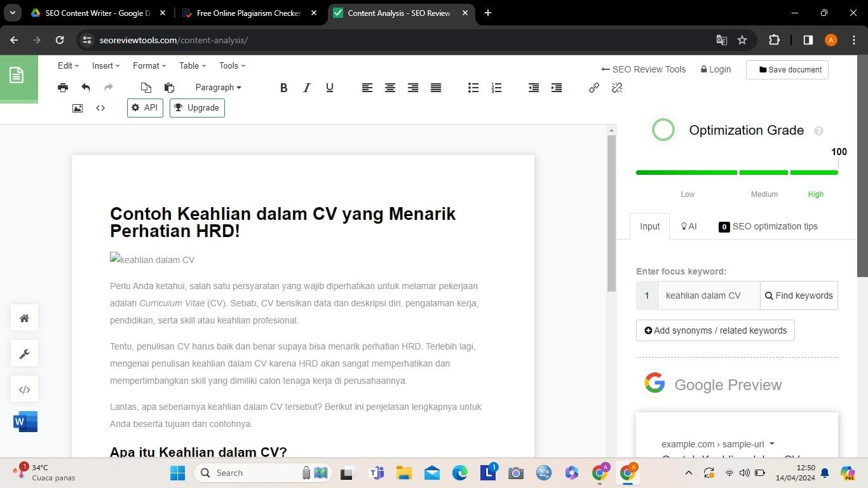
Task: Open the Format menu
Action: (149, 65)
